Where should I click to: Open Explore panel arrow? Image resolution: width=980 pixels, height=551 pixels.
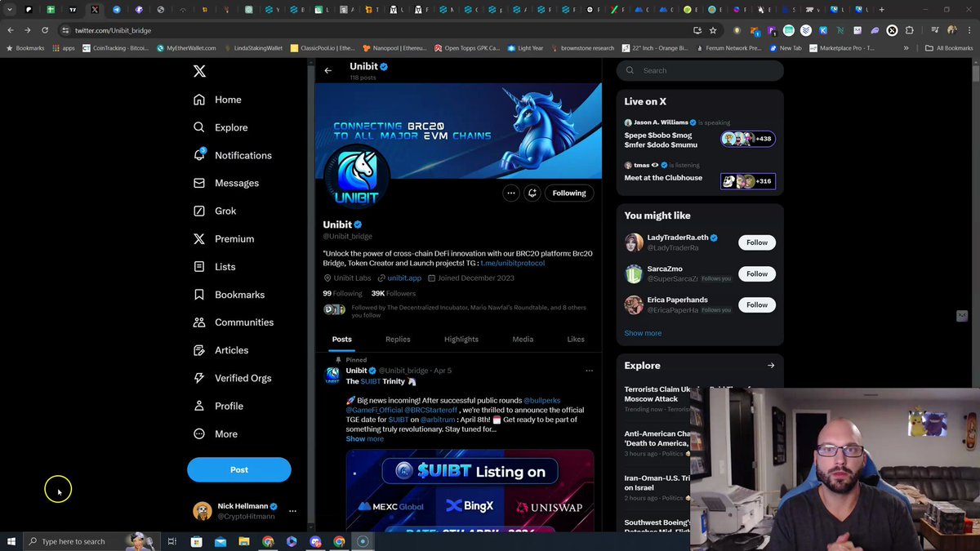click(x=771, y=366)
